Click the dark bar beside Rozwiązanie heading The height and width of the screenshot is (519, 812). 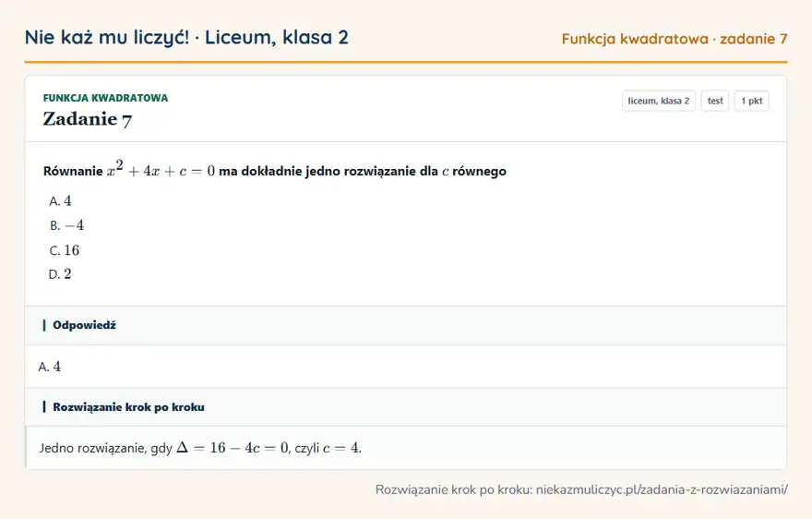pos(44,407)
